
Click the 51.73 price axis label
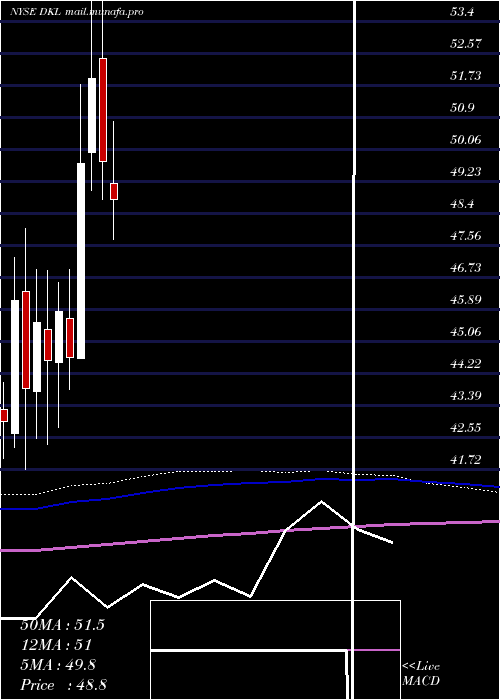click(466, 76)
